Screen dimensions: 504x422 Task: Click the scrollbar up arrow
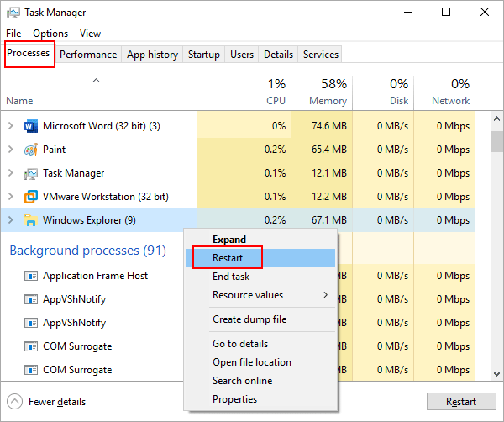[x=497, y=119]
